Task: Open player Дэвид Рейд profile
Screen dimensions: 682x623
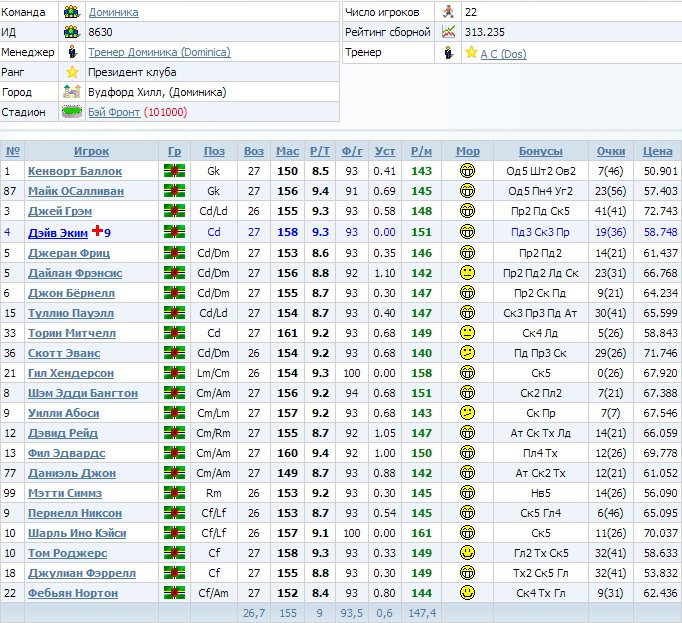Action: click(x=63, y=433)
